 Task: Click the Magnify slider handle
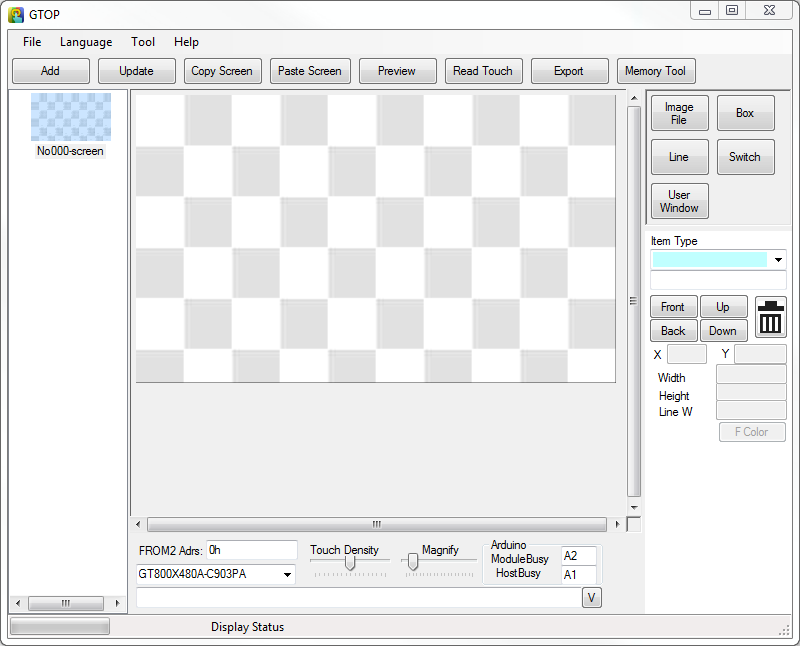[412, 563]
